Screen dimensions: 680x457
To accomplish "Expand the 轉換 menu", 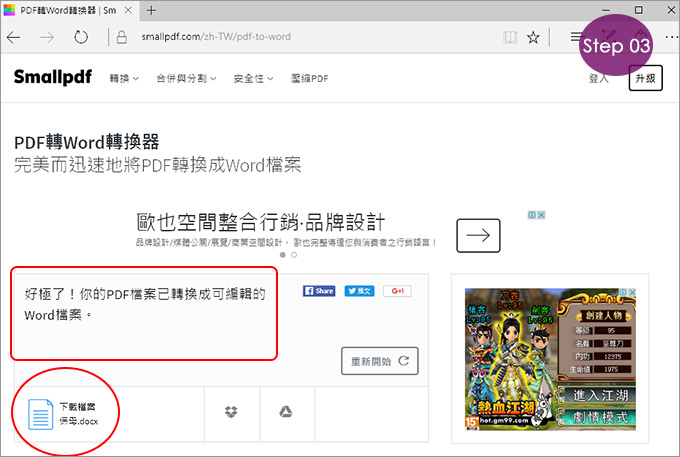I will (x=124, y=78).
